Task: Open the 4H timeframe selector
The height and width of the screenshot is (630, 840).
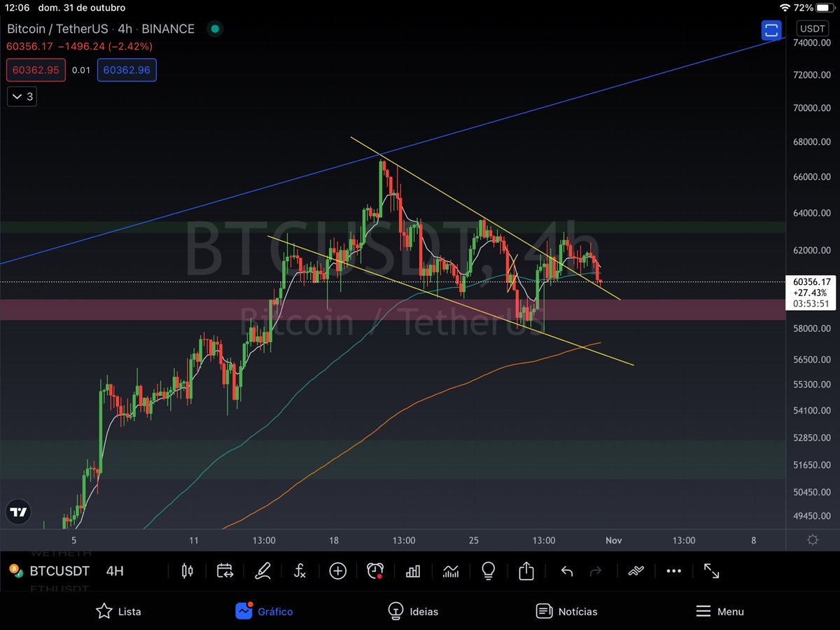Action: click(x=115, y=571)
